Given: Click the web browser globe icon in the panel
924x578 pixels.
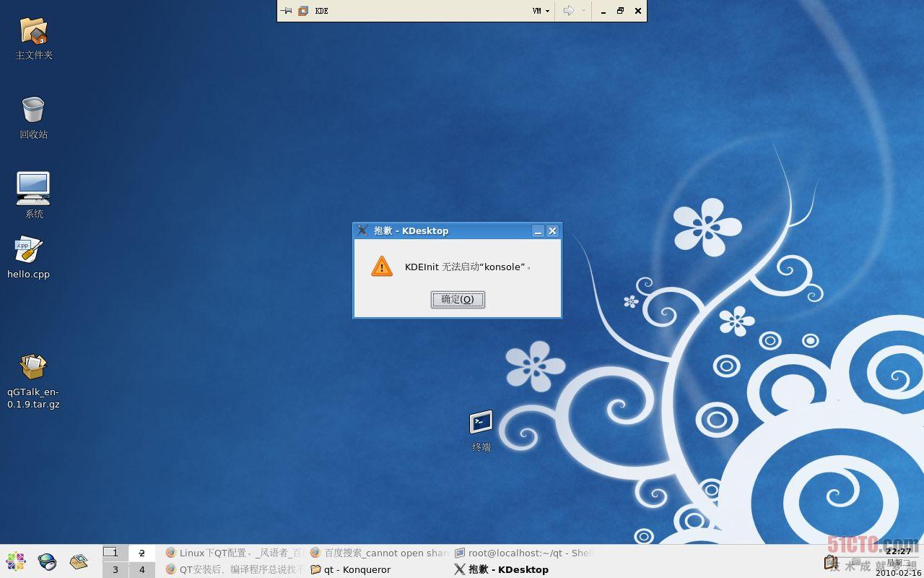Looking at the screenshot, I should click(x=47, y=561).
